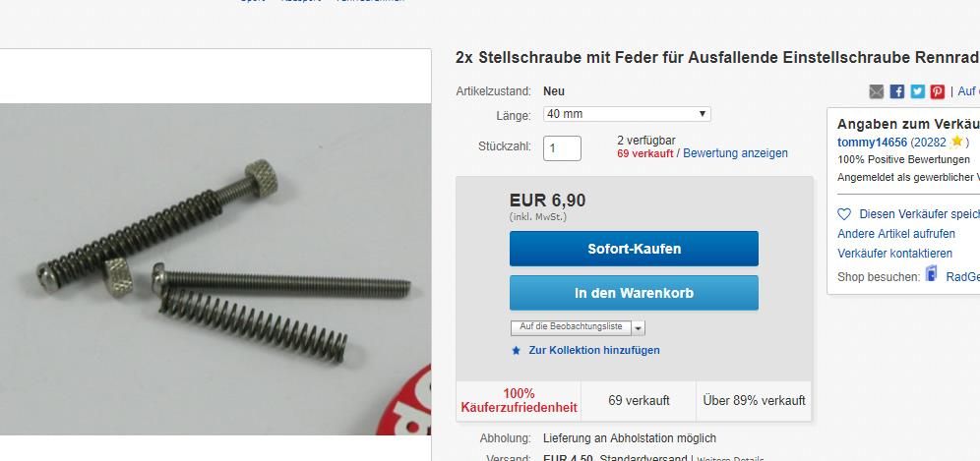Share listing on Twitter
The width and height of the screenshot is (980, 461).
[x=917, y=91]
